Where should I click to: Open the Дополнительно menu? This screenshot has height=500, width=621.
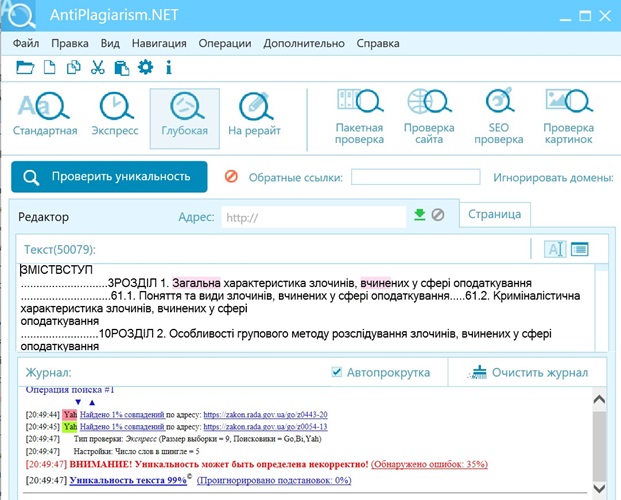coord(304,43)
